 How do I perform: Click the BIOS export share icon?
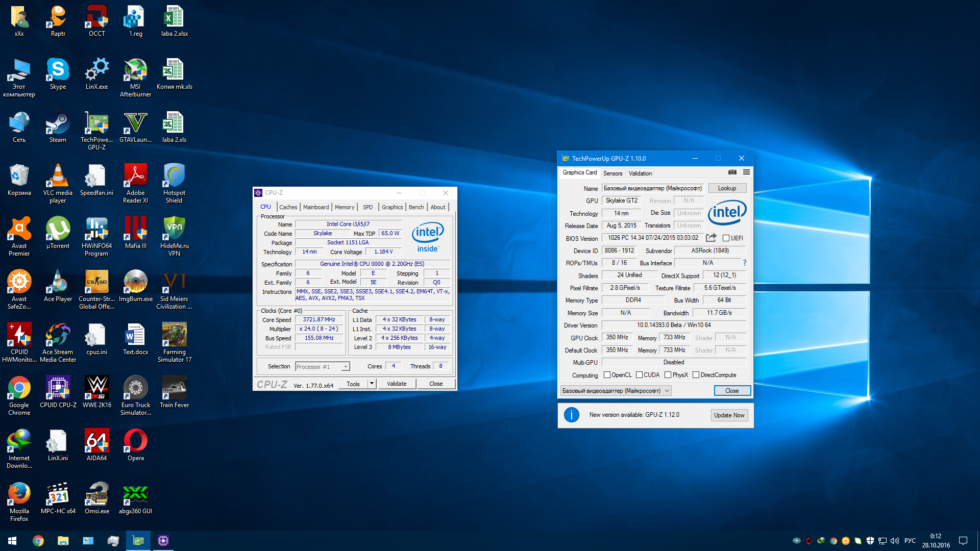[710, 238]
